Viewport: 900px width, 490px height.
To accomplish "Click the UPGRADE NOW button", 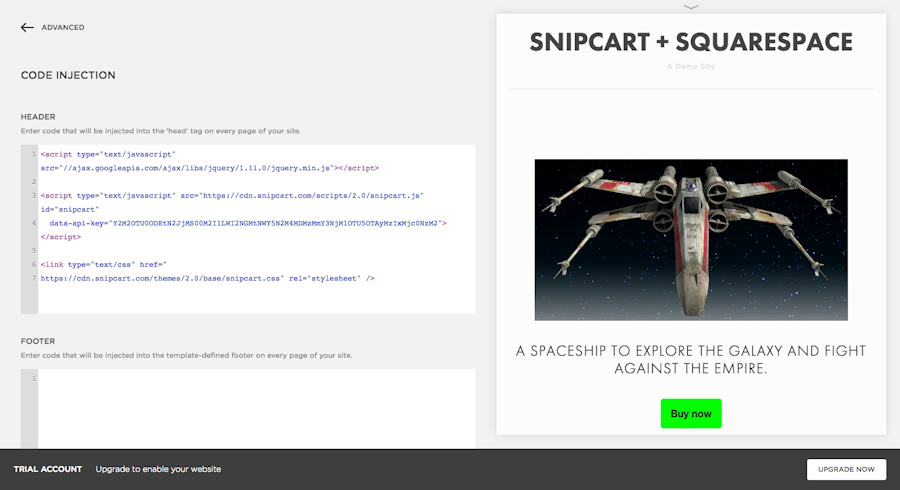I will click(846, 469).
